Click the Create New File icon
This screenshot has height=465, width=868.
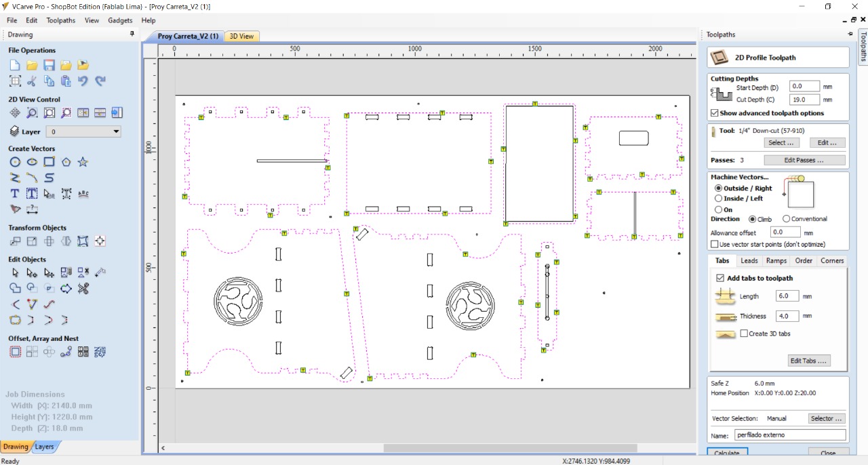point(15,65)
